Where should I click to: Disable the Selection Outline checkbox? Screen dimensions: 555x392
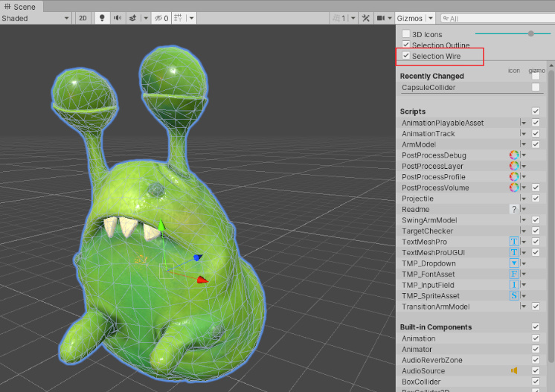point(405,45)
